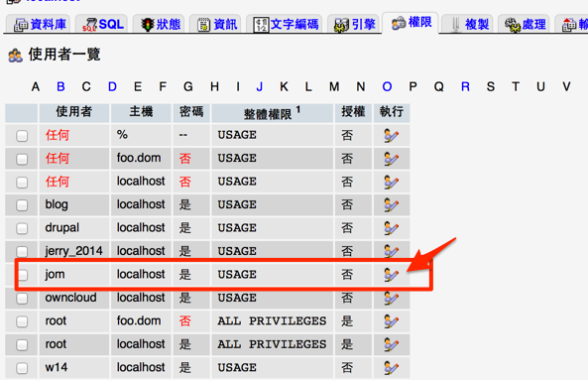Click the 主機 column header
The image size is (588, 380).
(141, 112)
